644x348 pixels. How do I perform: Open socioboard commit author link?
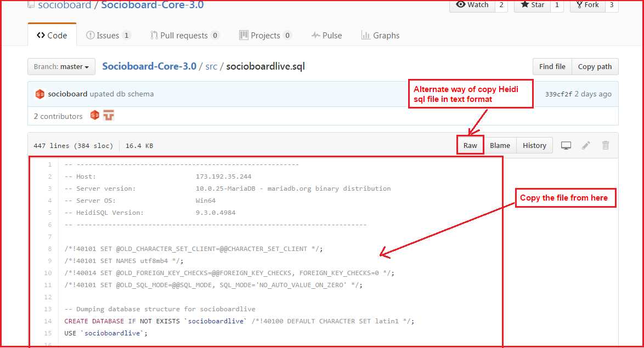(67, 94)
